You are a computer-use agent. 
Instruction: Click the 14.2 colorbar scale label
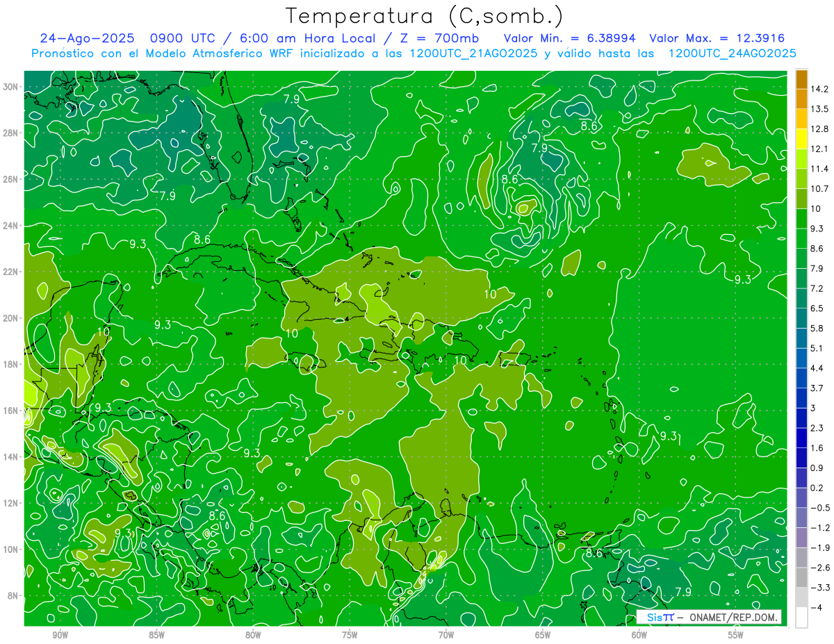820,89
